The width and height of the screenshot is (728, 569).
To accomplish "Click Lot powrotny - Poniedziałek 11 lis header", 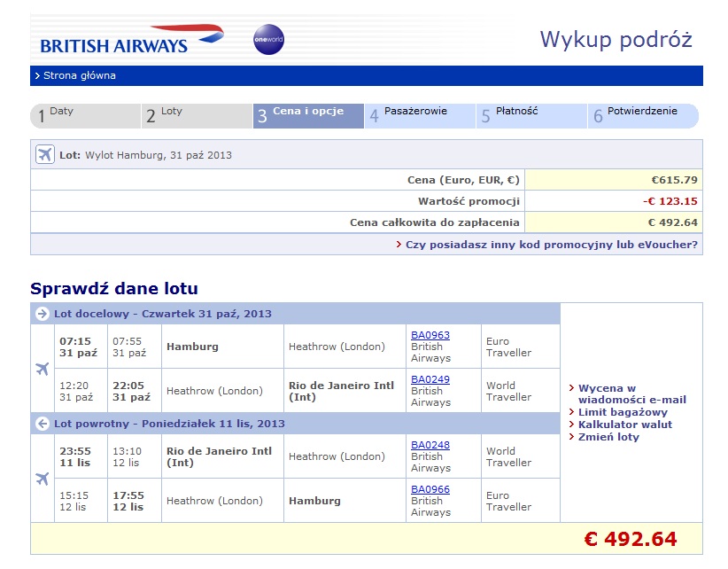I will [169, 424].
